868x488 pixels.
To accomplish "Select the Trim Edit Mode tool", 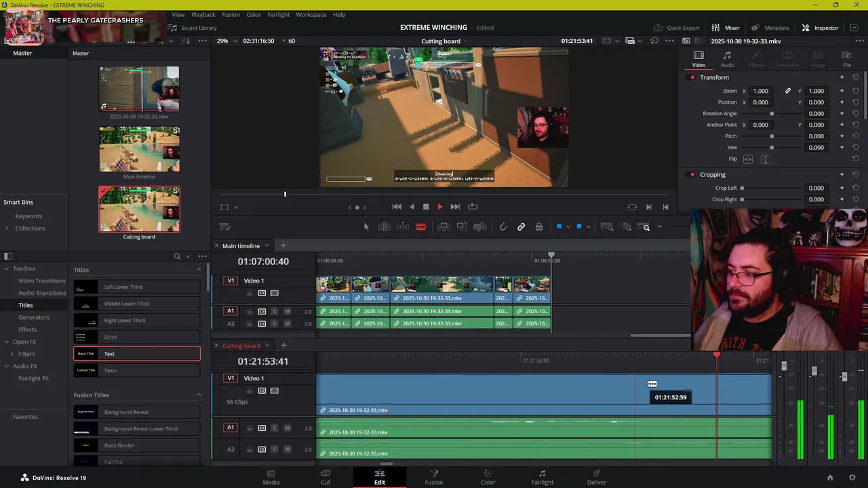I will (384, 227).
